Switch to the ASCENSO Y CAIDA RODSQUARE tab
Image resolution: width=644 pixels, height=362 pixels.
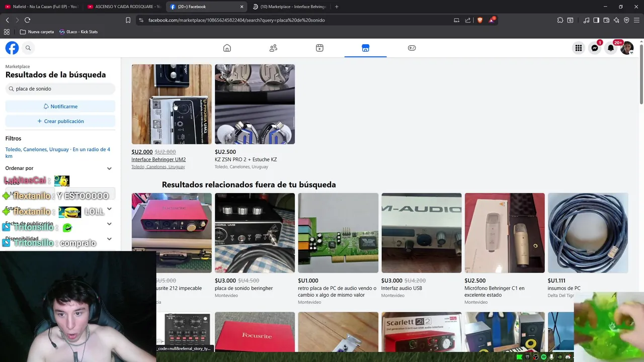tap(124, 7)
